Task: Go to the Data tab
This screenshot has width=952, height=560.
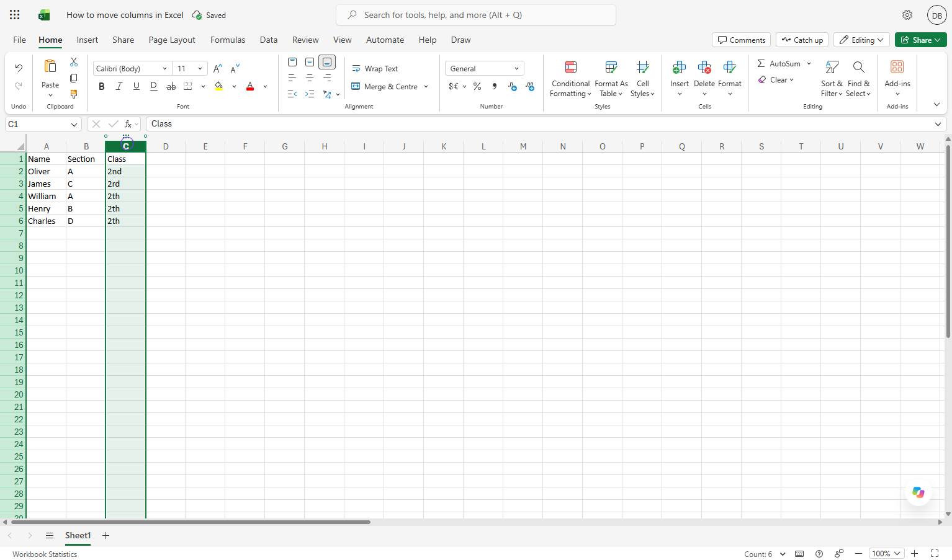Action: tap(269, 40)
